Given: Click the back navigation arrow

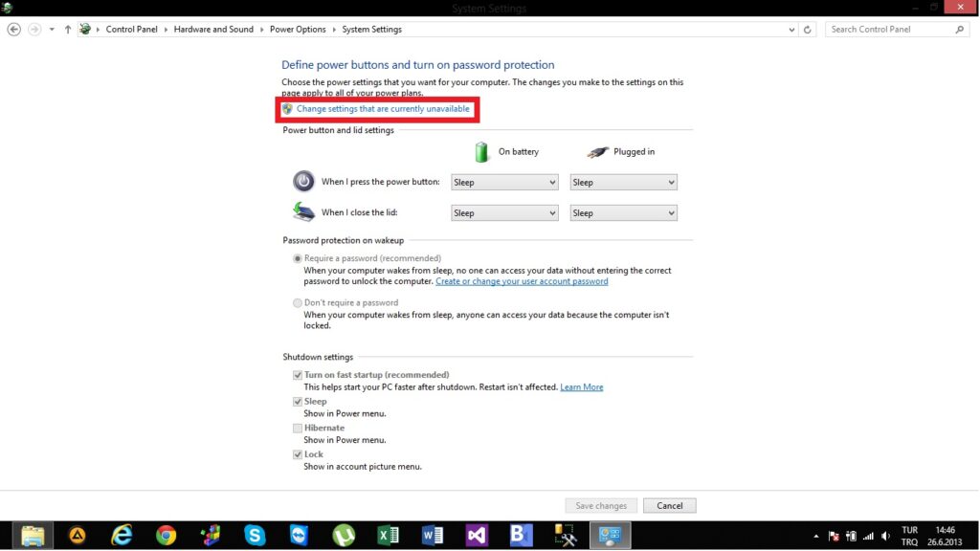Looking at the screenshot, I should tap(13, 30).
